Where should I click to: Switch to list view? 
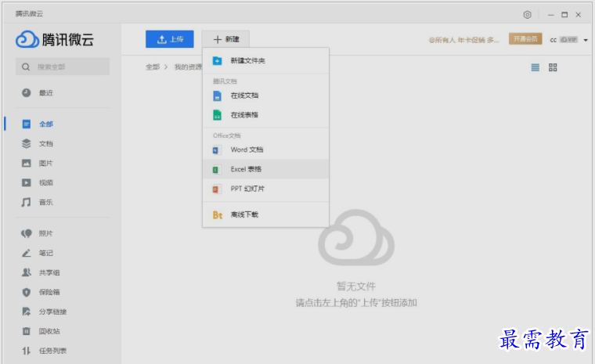pyautogui.click(x=535, y=67)
